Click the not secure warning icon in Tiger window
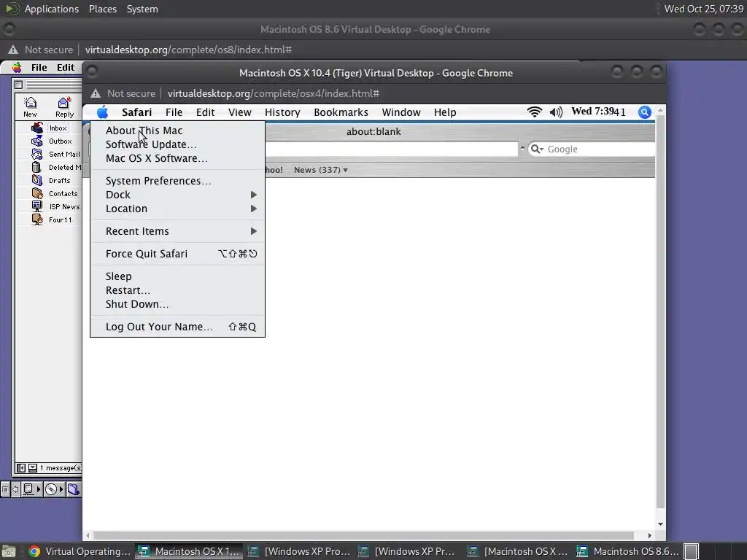The height and width of the screenshot is (560, 747). pyautogui.click(x=96, y=93)
